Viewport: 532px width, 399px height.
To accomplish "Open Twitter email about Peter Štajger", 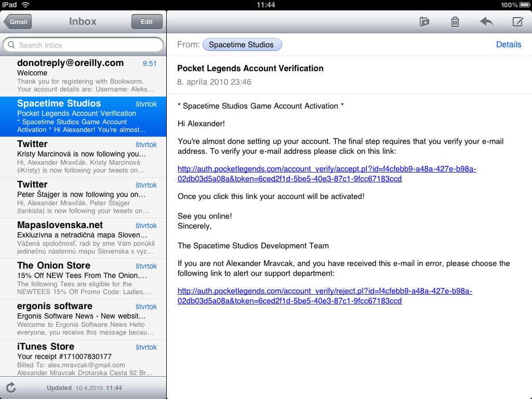I will point(83,197).
